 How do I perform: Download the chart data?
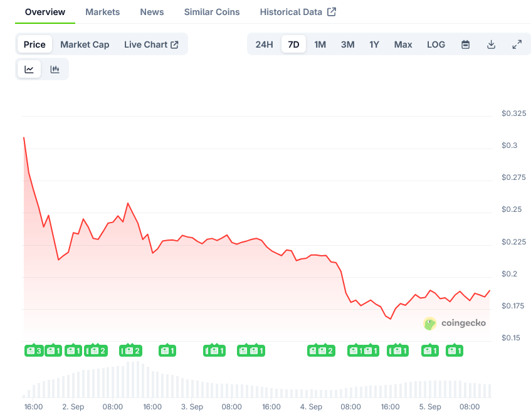492,45
